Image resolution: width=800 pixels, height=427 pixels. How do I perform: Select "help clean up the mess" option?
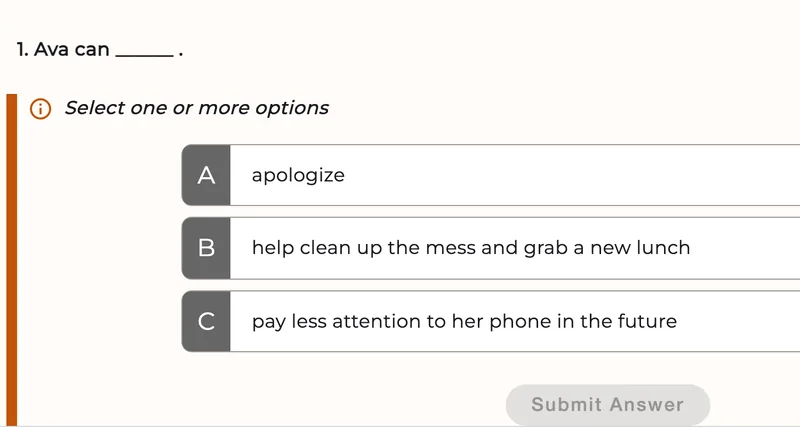[491, 248]
